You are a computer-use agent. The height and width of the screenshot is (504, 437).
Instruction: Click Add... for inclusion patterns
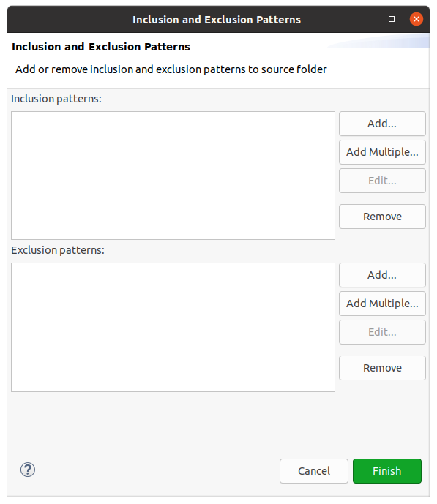pos(382,124)
